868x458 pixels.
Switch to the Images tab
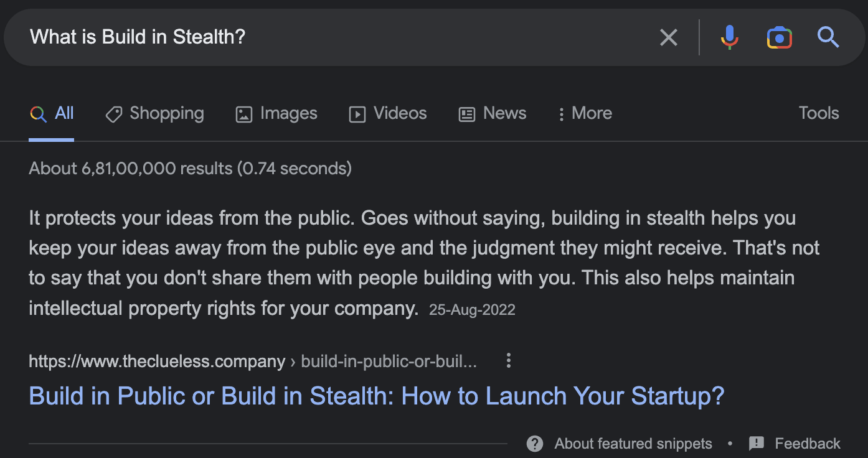coord(276,114)
